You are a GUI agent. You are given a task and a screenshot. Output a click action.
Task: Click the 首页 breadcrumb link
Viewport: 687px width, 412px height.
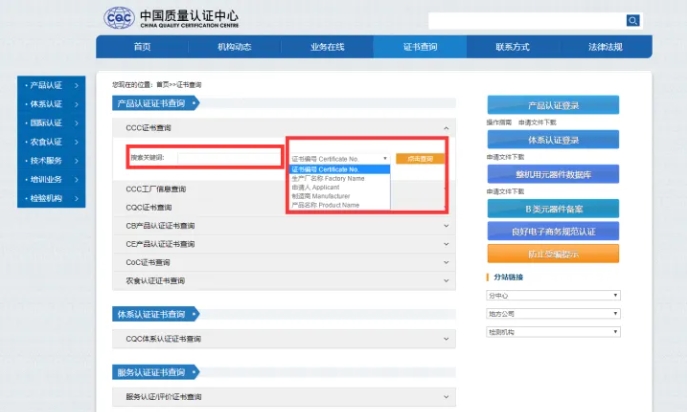point(163,85)
